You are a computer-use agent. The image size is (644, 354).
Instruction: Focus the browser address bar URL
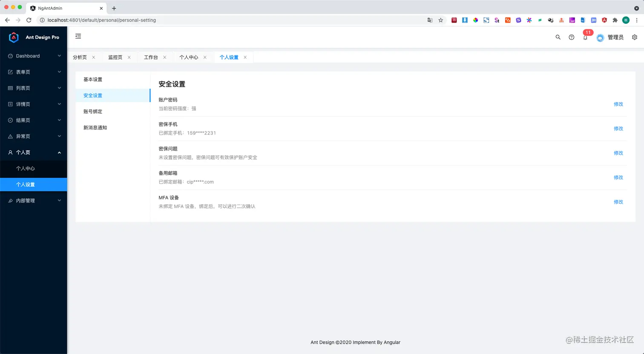102,20
